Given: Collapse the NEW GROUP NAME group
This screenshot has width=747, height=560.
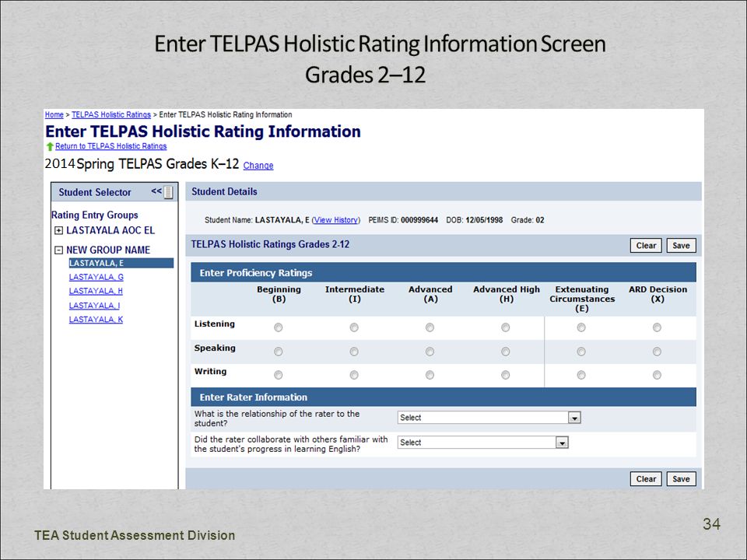Looking at the screenshot, I should coord(58,250).
